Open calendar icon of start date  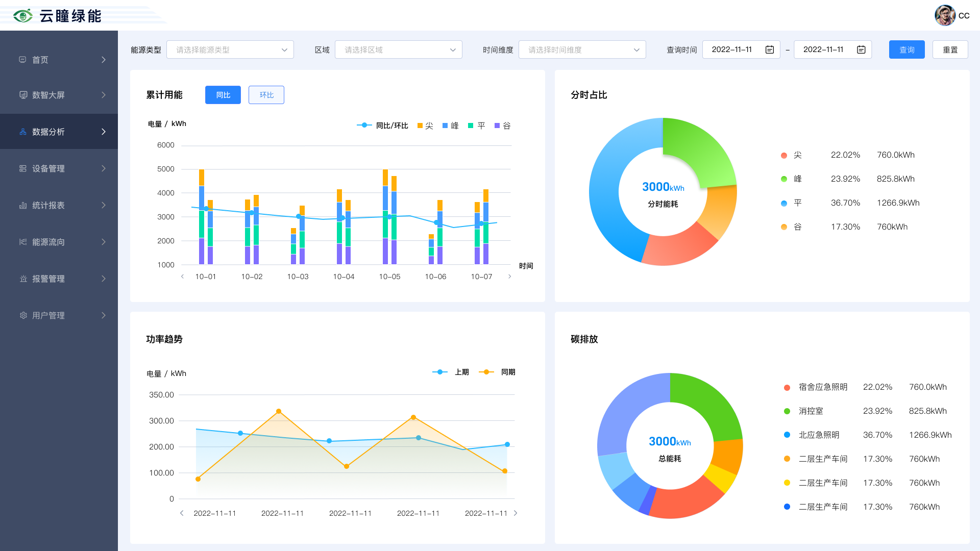pyautogui.click(x=770, y=49)
